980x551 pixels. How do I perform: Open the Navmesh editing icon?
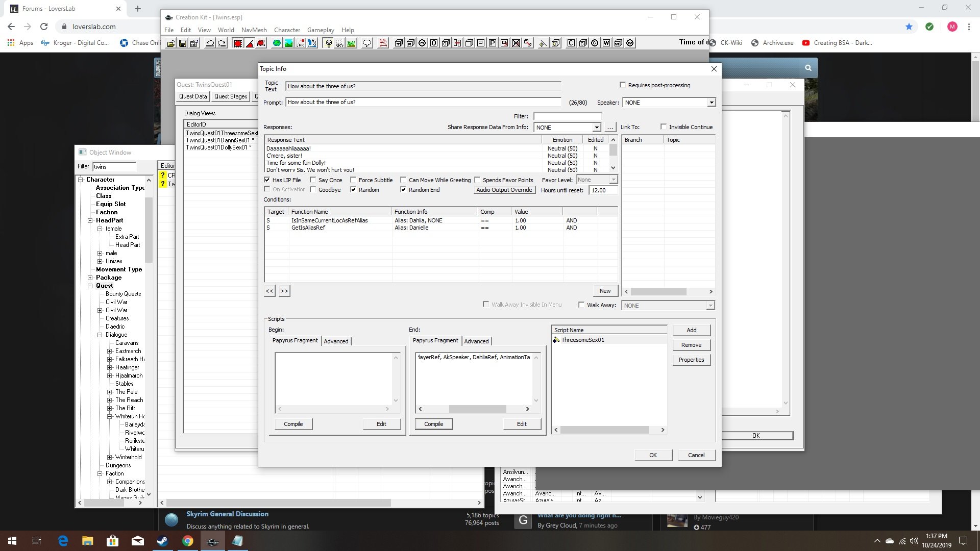pos(383,43)
